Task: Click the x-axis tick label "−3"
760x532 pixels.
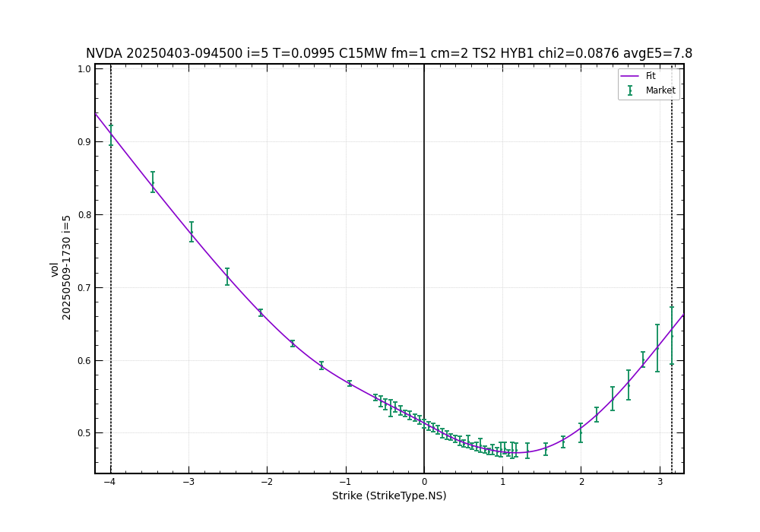Action: pyautogui.click(x=188, y=482)
